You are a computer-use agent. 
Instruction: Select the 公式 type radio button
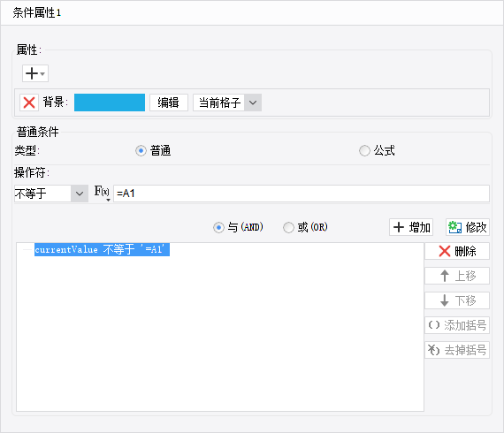pyautogui.click(x=364, y=150)
